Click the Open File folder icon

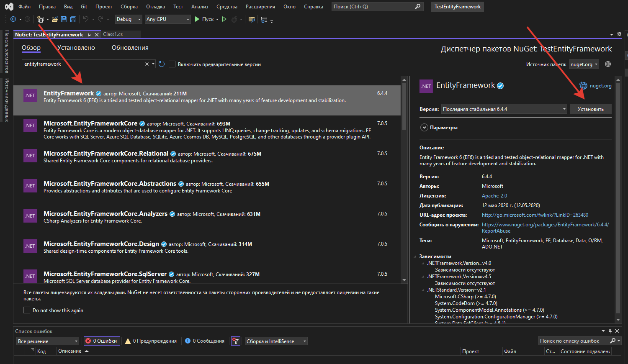pyautogui.click(x=54, y=19)
